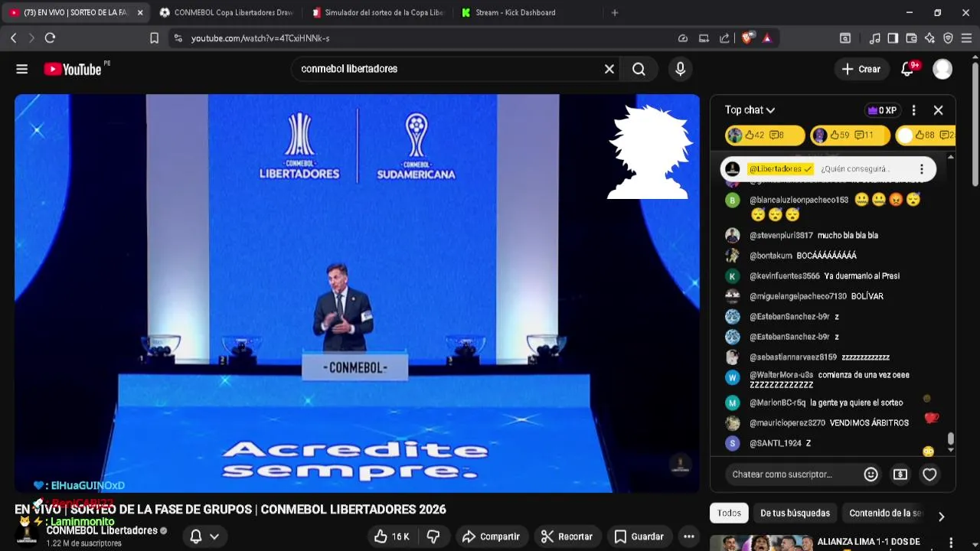Click the pinned @Libertadores chat message
Image resolution: width=980 pixels, height=551 pixels.
coord(828,169)
